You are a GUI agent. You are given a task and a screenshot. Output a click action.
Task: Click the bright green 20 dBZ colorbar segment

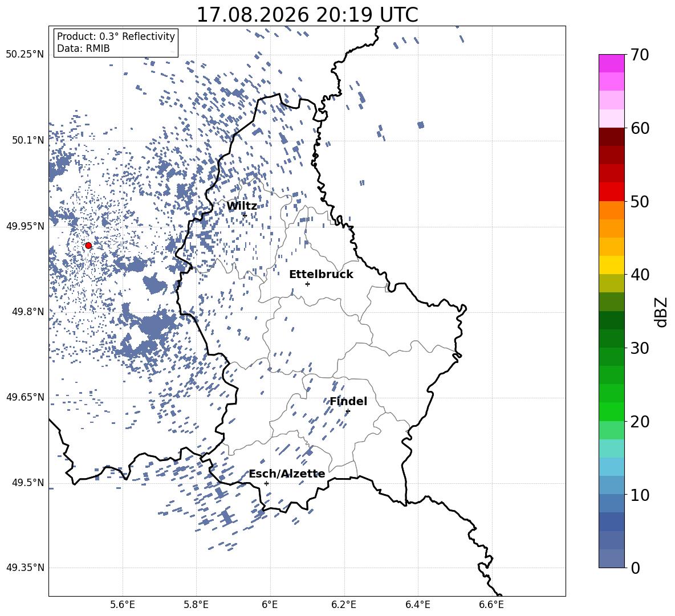pos(611,411)
